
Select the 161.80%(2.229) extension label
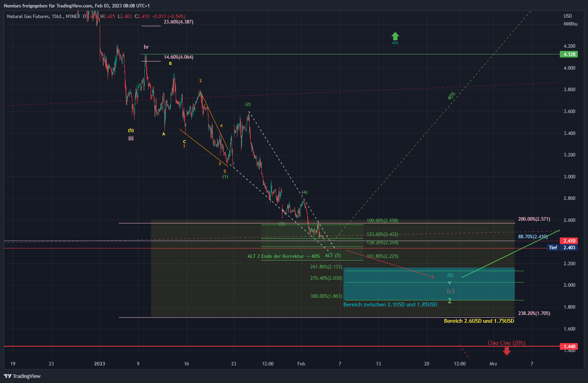click(x=382, y=256)
